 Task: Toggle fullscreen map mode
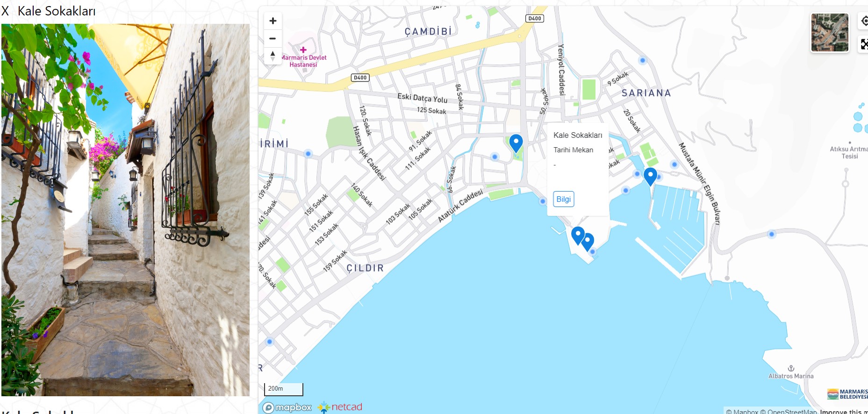point(864,44)
